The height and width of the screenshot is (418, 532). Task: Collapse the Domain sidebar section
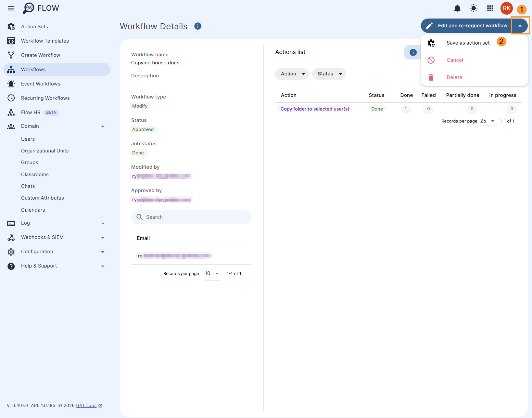point(103,126)
